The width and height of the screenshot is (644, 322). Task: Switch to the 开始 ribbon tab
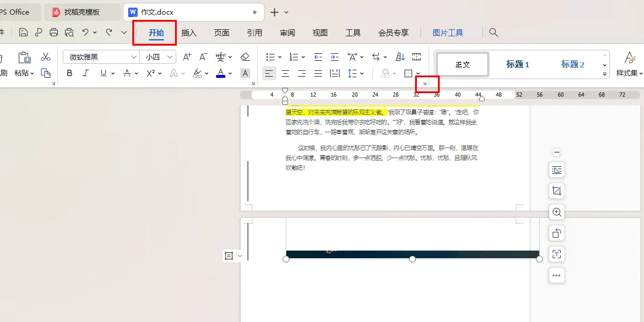tap(156, 33)
